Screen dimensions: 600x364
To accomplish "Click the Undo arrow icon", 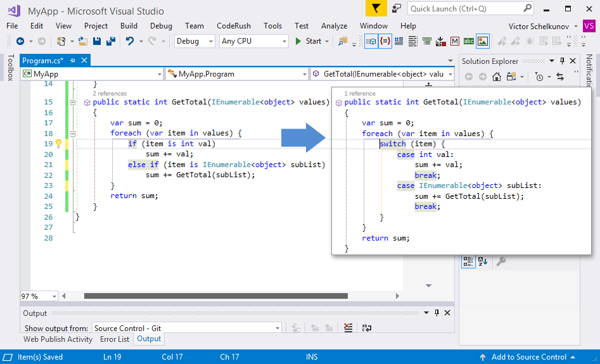I will pyautogui.click(x=129, y=41).
